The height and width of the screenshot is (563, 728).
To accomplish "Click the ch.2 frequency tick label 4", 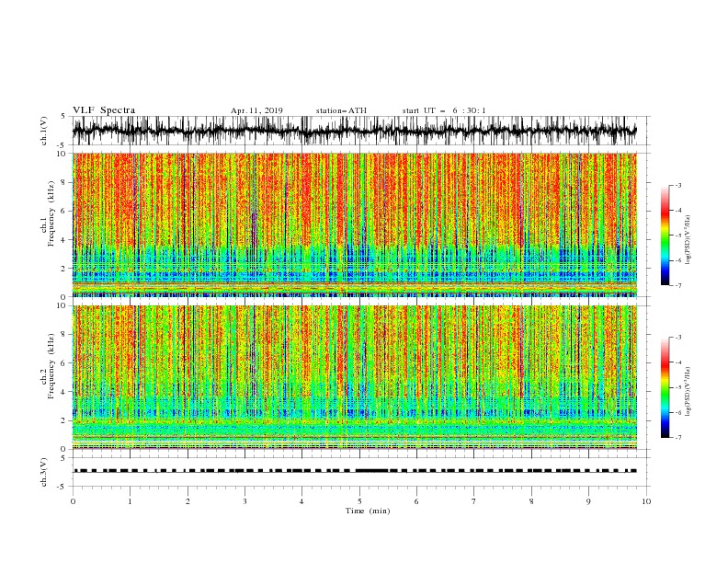I will tap(63, 392).
